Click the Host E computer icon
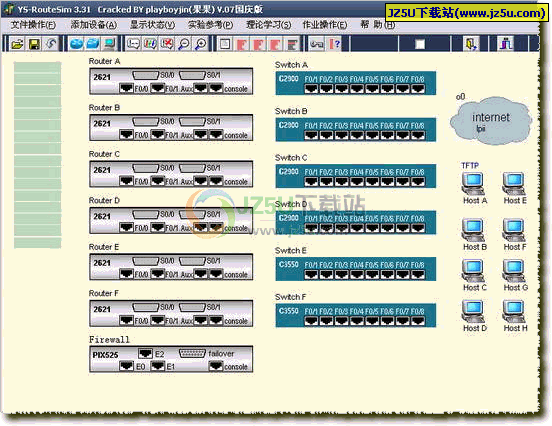Viewport: 552px width, 426px height. click(x=514, y=184)
